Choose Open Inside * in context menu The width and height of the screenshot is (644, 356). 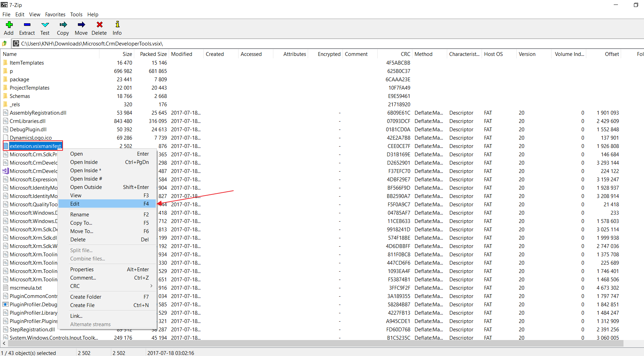[107, 171]
